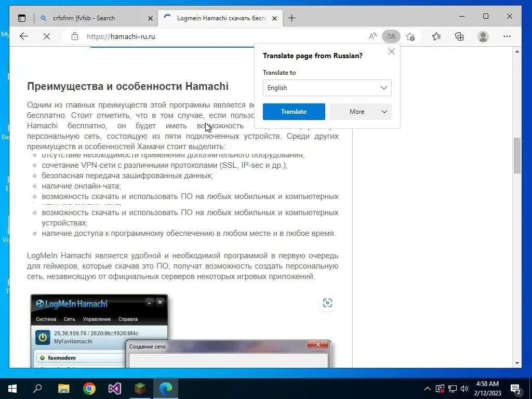Toggle the translate icon in address bar
Viewport: 532px width, 399px height.
(x=391, y=36)
